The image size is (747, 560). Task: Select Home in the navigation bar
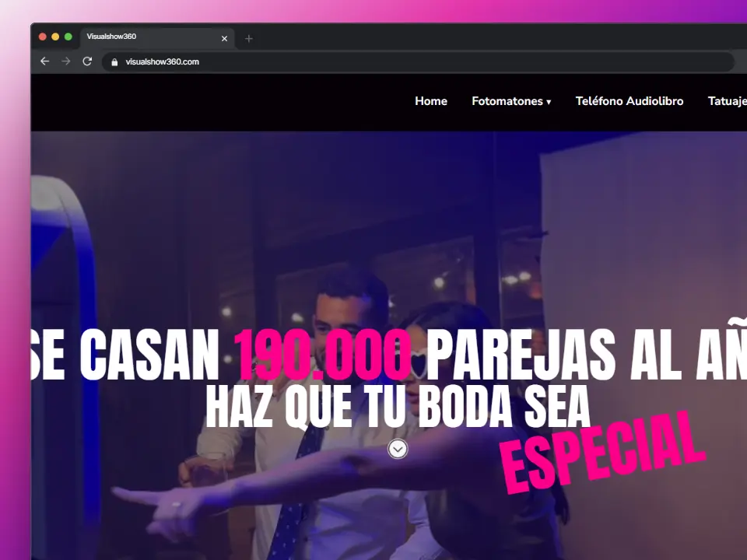[x=430, y=101]
